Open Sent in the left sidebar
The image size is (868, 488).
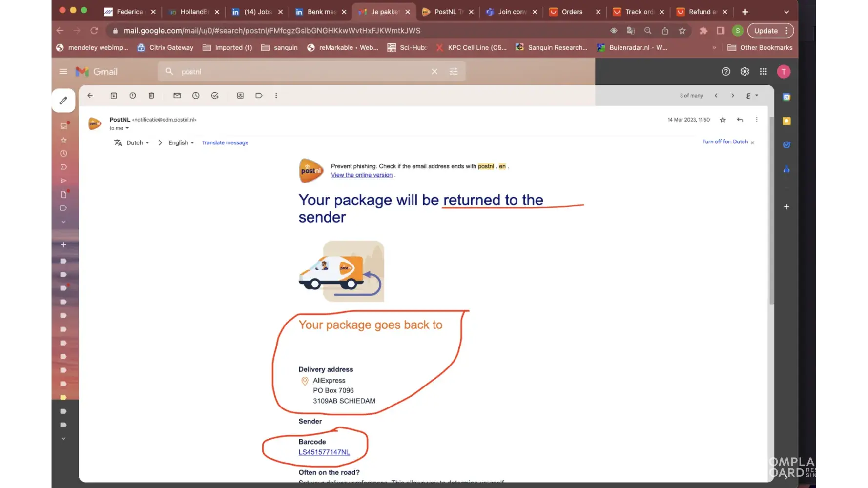coord(63,181)
